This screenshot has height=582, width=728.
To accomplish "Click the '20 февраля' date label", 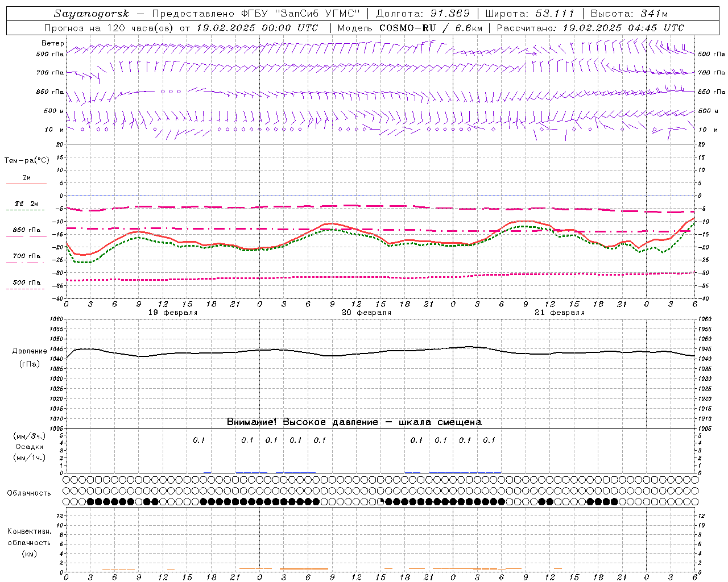I will coord(366,313).
